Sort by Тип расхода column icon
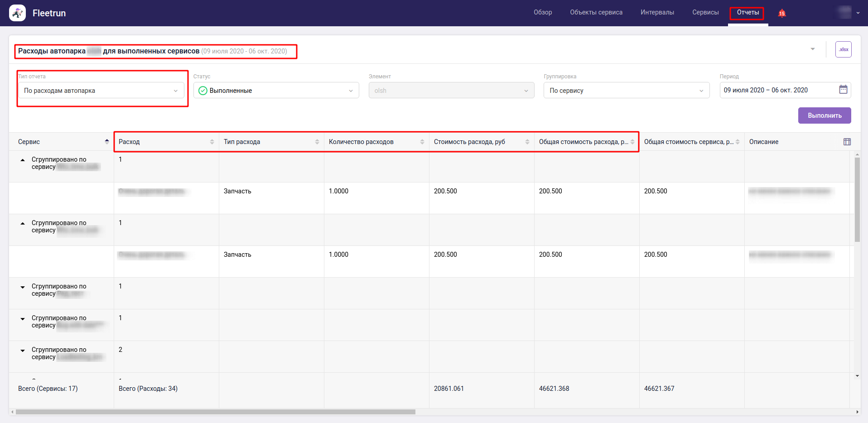This screenshot has height=423, width=868. pos(317,142)
